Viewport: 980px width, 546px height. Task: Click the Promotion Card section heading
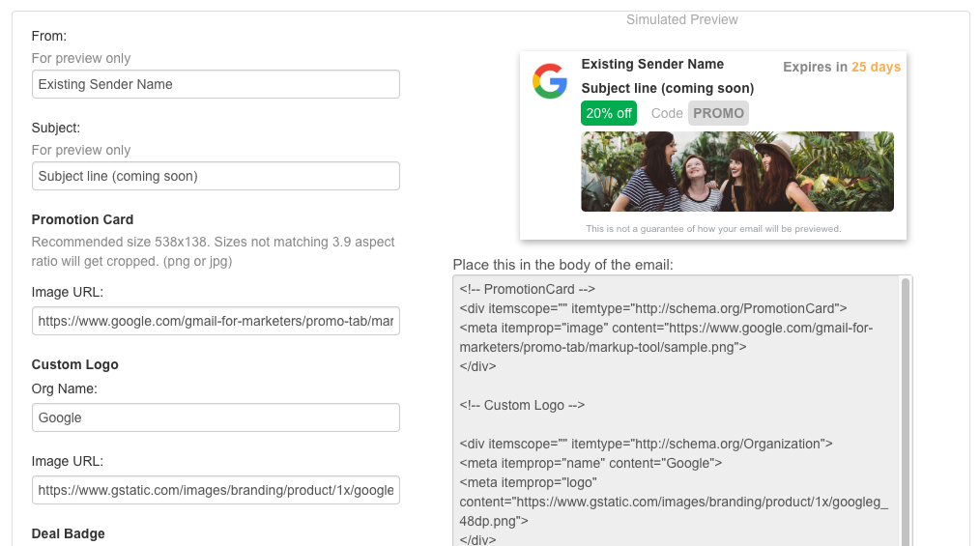point(82,219)
